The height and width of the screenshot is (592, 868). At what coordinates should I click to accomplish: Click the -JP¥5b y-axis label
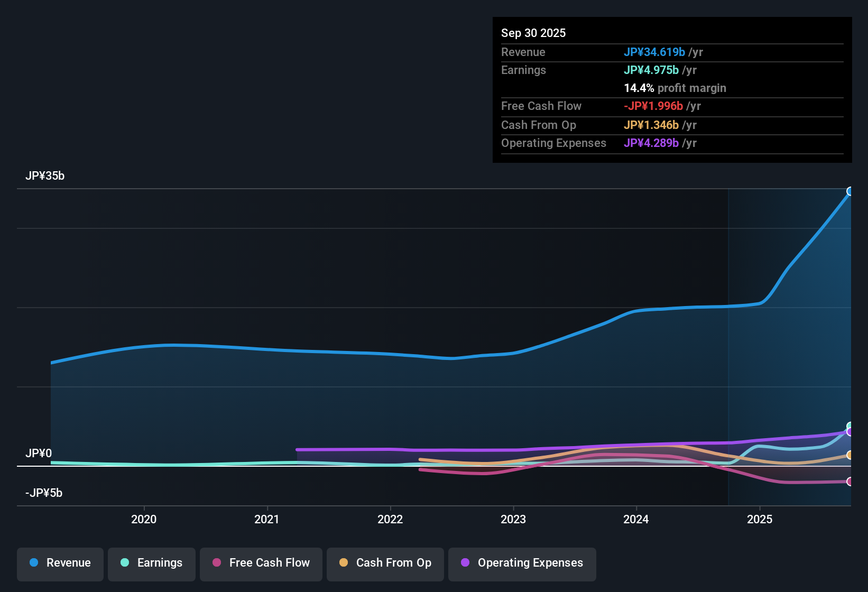click(44, 493)
